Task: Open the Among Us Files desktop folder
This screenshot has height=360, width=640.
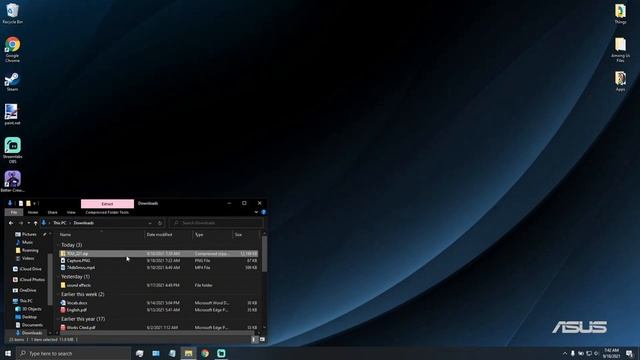Action: pos(620,49)
